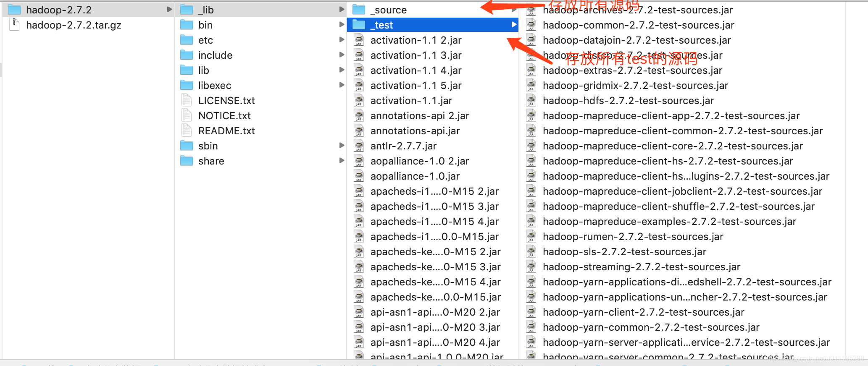Select the LICENSE.txt document icon
The image size is (868, 366).
coord(187,100)
